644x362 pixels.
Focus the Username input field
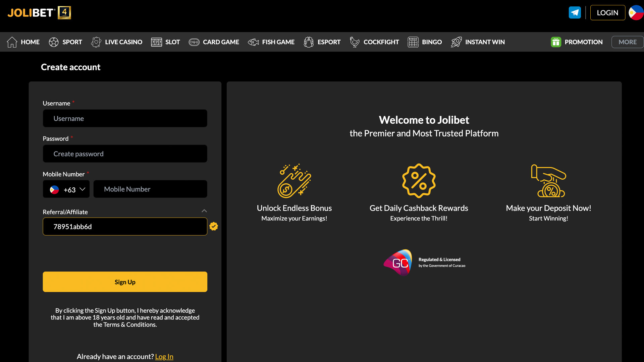click(125, 118)
